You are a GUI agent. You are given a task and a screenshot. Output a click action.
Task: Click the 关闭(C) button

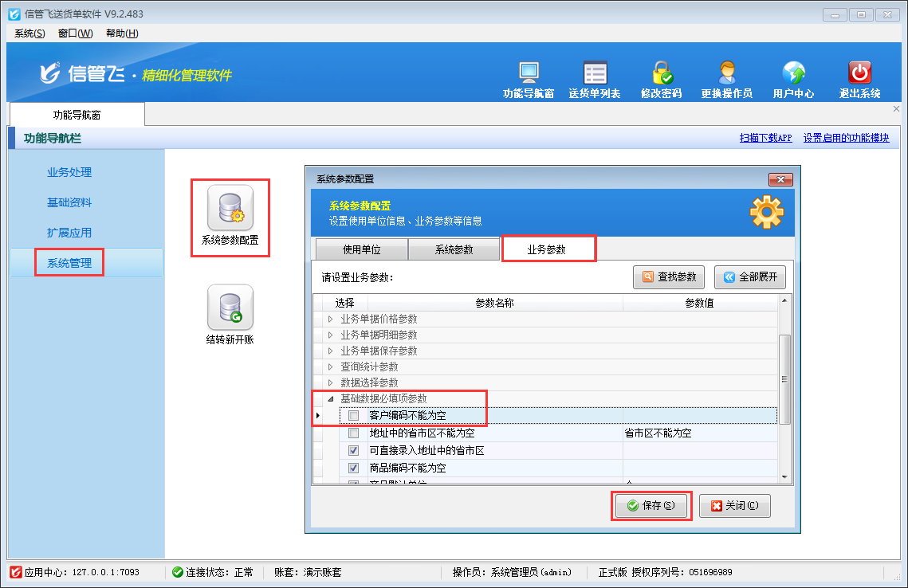point(735,506)
